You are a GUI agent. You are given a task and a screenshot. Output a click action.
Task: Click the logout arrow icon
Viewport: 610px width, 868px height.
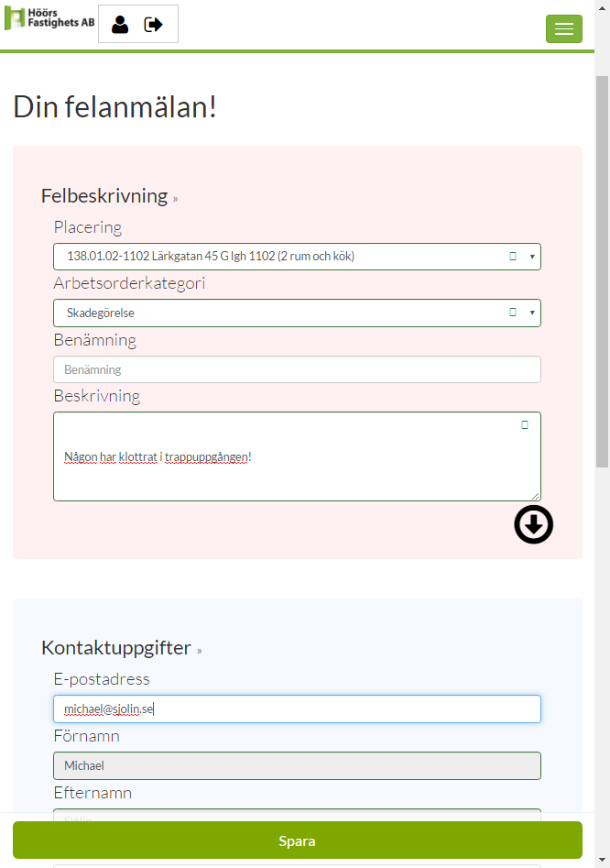tap(153, 25)
